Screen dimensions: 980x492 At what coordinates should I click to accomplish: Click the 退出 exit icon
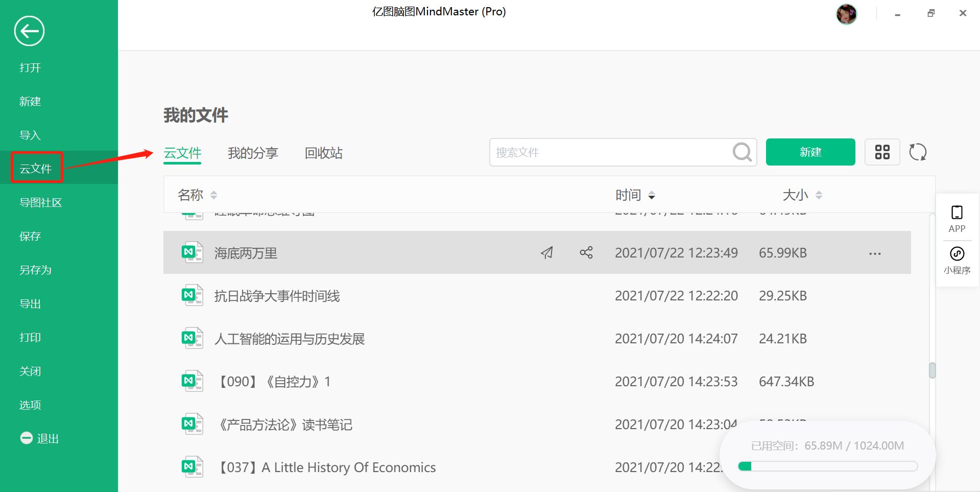click(27, 438)
